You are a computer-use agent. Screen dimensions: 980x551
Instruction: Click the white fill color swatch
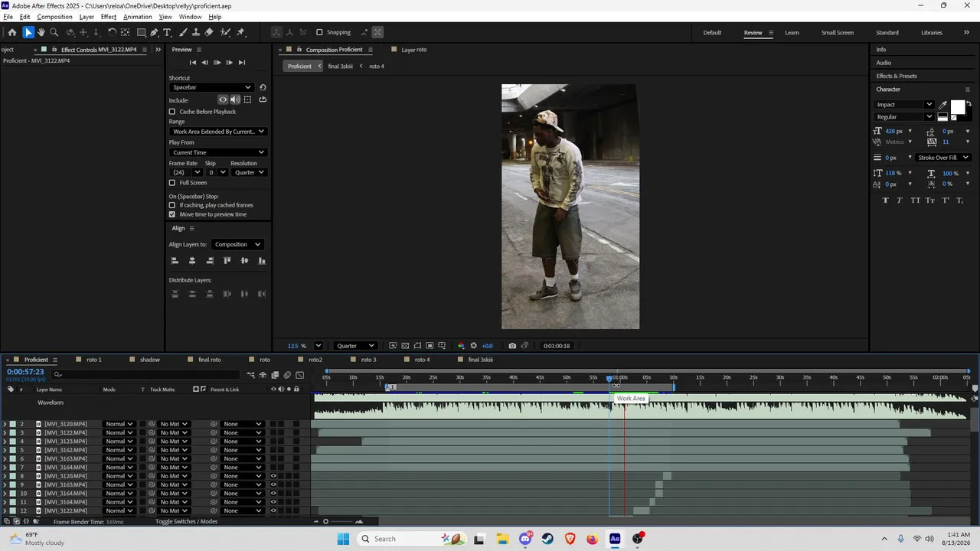point(958,107)
